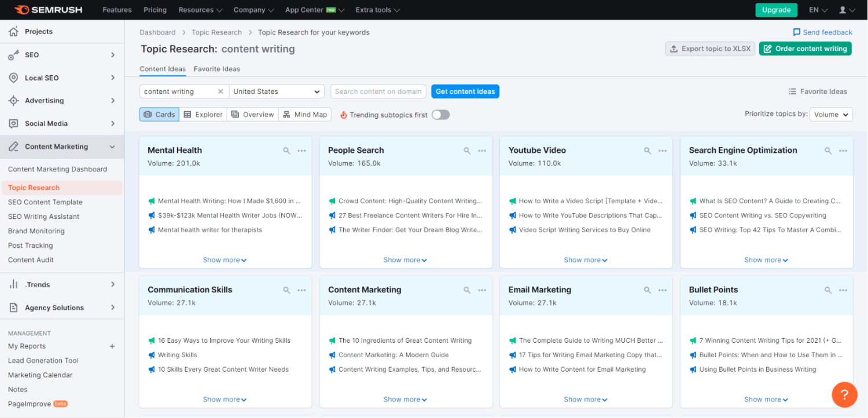Click the Search content on domain field
Viewport: 868px width, 418px height.
coord(378,91)
